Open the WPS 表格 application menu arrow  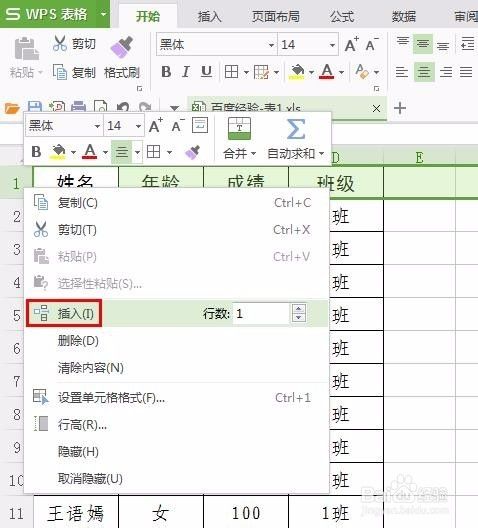[103, 14]
